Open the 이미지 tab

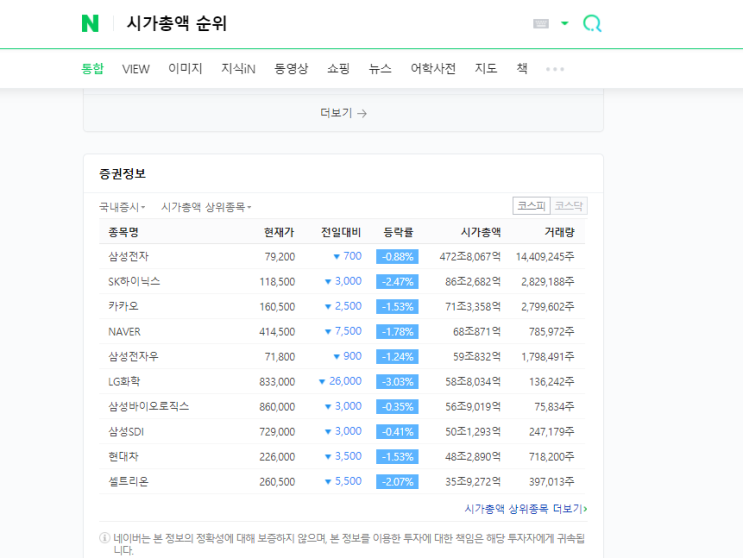click(x=185, y=69)
